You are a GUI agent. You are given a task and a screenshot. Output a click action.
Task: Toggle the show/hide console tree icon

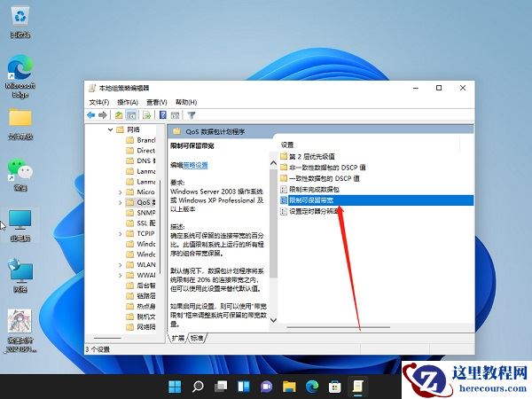[131, 115]
